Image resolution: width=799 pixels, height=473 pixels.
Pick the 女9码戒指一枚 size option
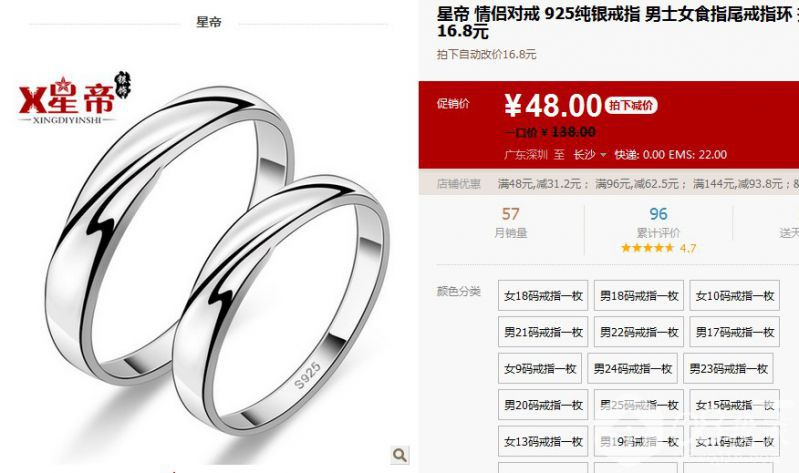point(540,369)
